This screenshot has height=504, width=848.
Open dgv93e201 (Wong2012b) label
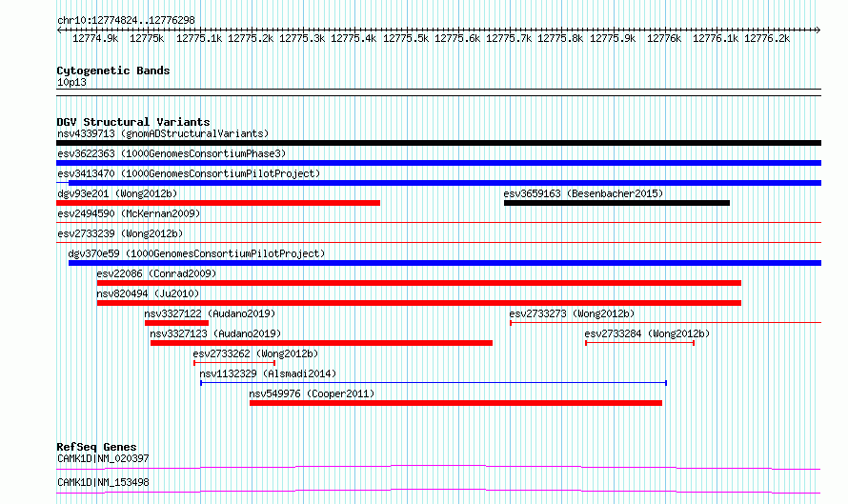click(x=117, y=193)
